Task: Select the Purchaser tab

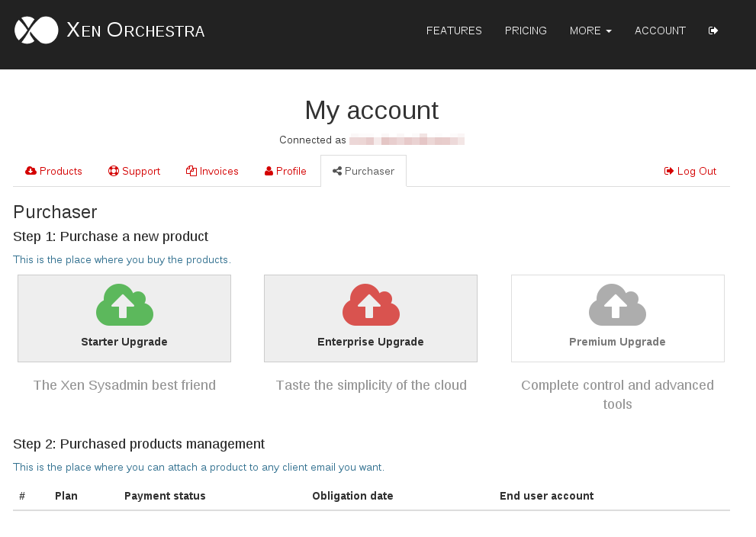Action: point(364,171)
